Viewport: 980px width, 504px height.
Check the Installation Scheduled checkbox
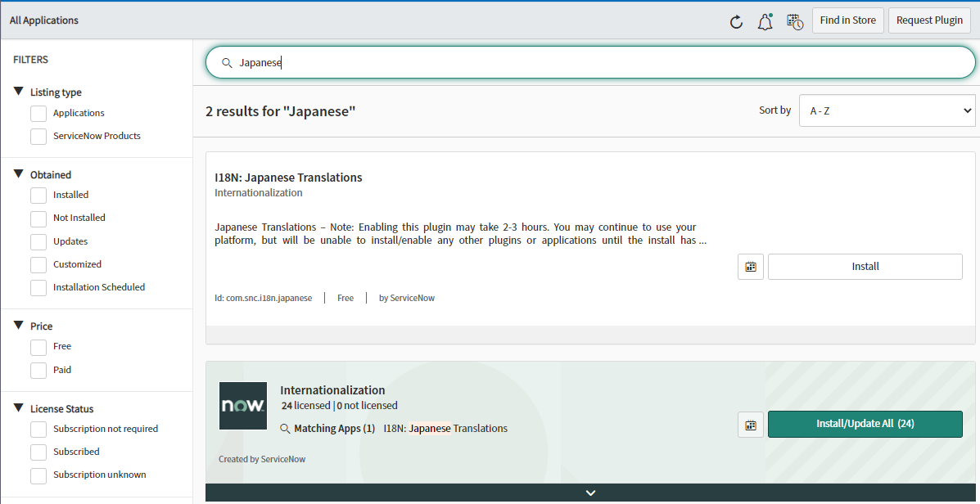click(38, 287)
